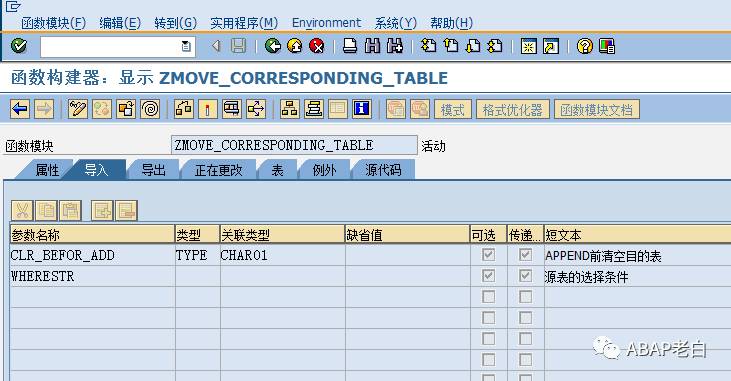This screenshot has width=731, height=381.
Task: Click the Other Object icon
Action: 126,109
